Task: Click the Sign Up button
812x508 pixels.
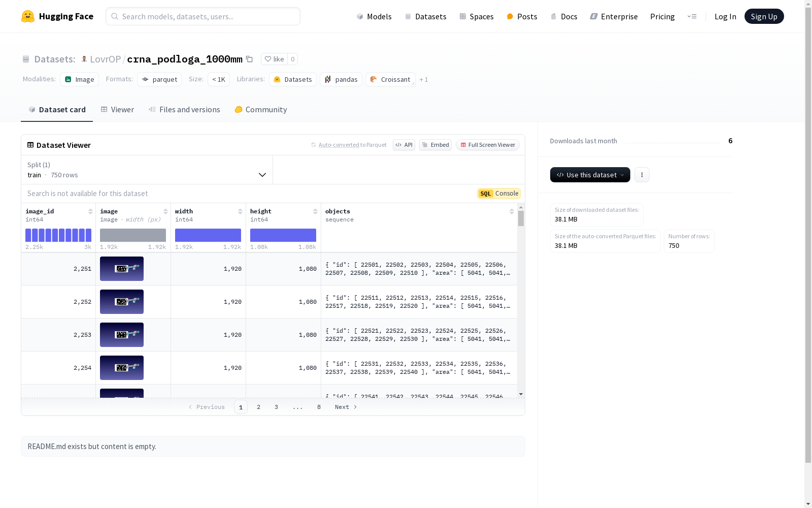Action: 764,16
